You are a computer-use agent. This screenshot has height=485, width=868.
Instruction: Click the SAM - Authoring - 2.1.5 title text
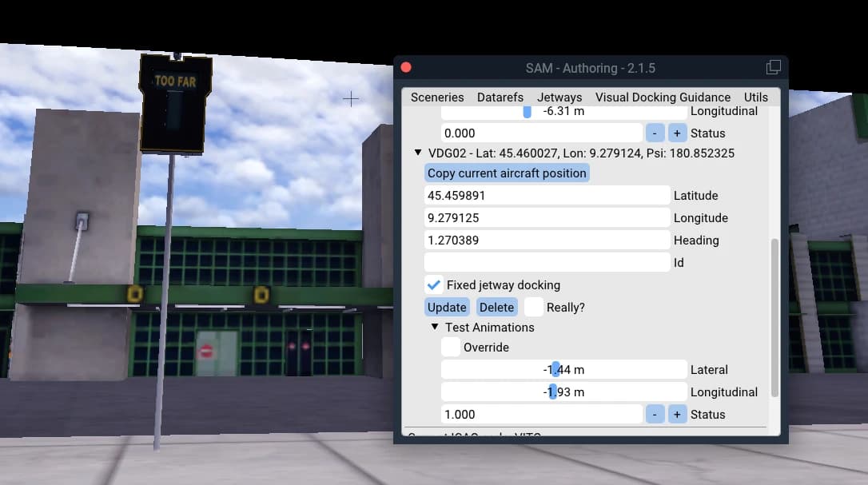pos(590,68)
